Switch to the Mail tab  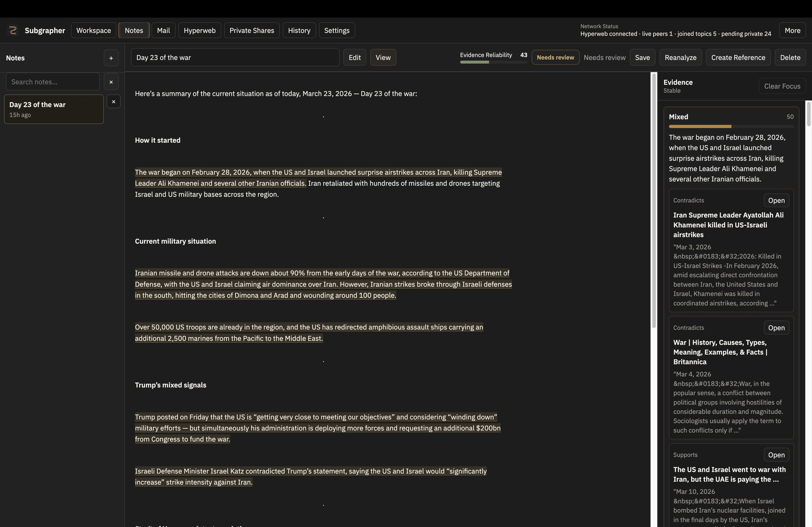[x=163, y=30]
